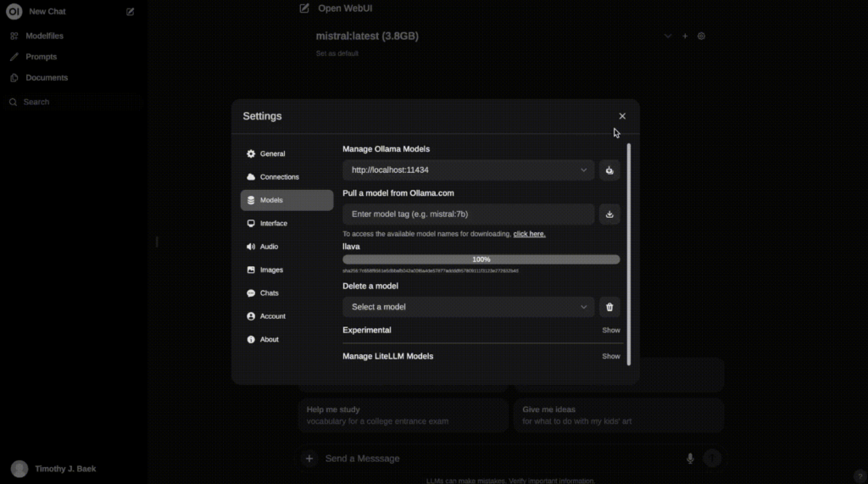Screen dimensions: 868x484
Task: Open the model selector chevron at top
Action: (x=667, y=36)
